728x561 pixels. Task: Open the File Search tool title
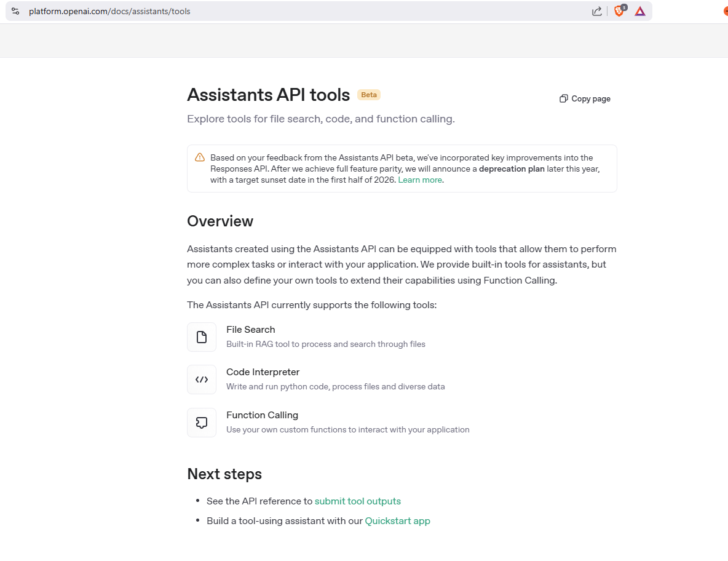coord(251,329)
